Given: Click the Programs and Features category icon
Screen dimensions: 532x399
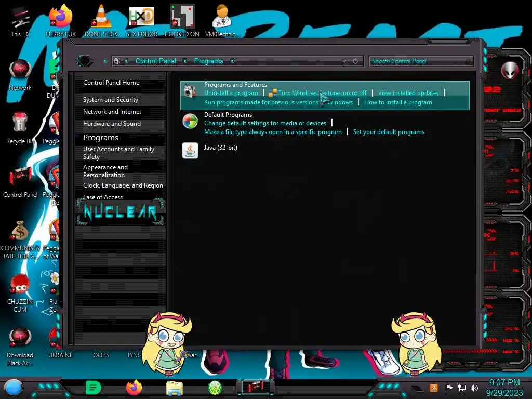Looking at the screenshot, I should 190,91.
